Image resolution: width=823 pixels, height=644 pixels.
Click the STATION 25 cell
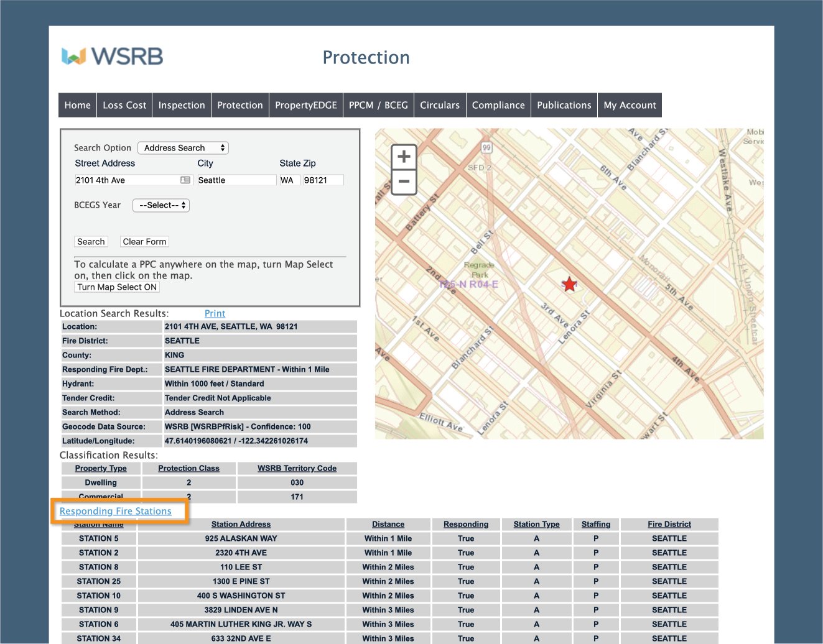coord(98,581)
